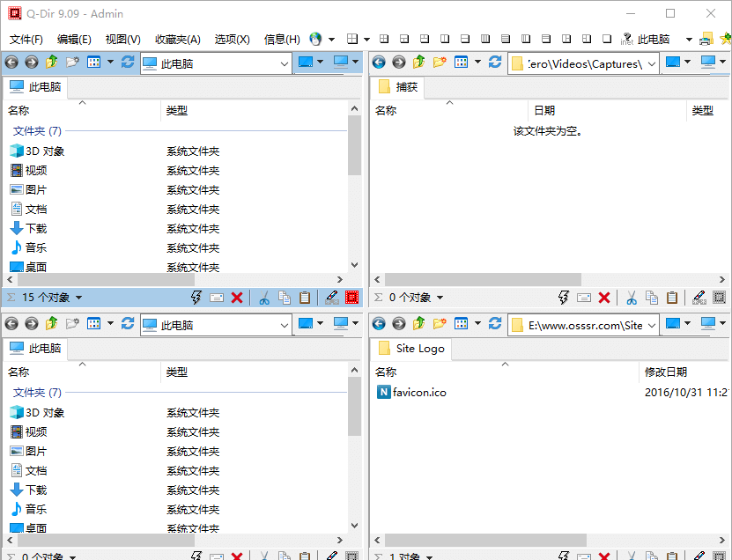Click vertical scrollbar in top-left pane
The image size is (732, 560).
coord(354,145)
